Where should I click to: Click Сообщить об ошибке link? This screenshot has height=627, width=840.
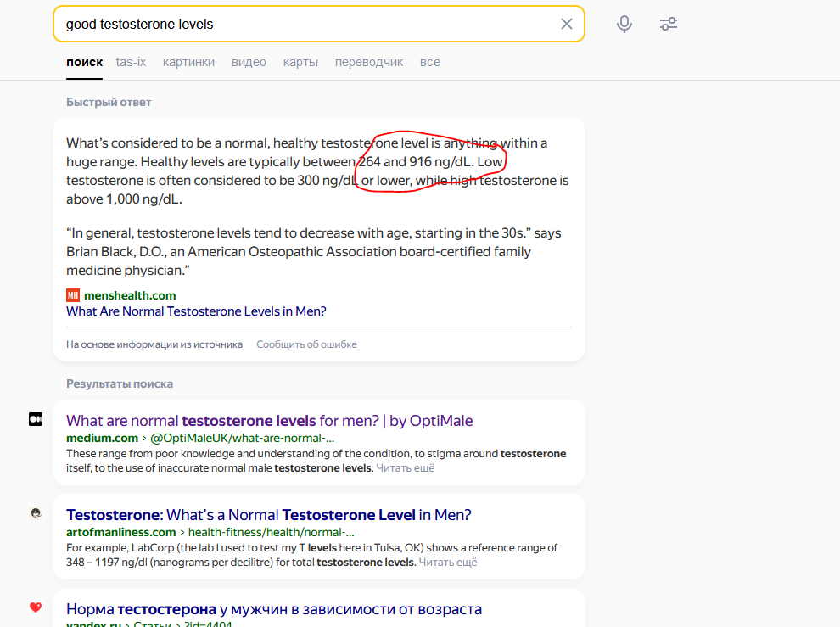[x=306, y=344]
